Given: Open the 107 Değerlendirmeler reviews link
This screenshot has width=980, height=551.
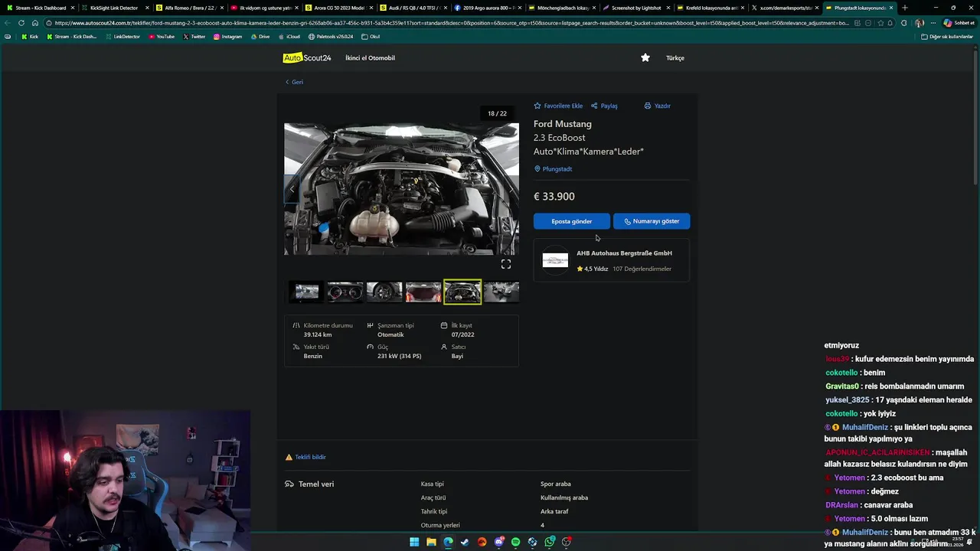Looking at the screenshot, I should pos(642,269).
